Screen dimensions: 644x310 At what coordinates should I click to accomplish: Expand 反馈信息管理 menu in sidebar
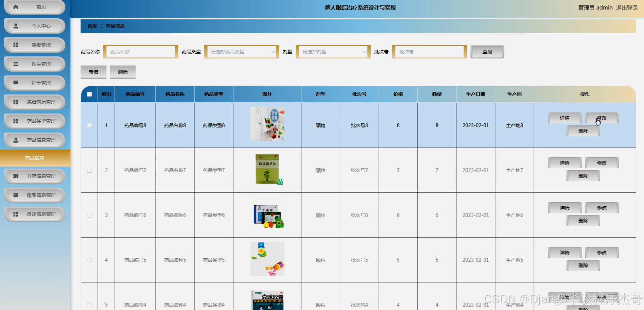pyautogui.click(x=35, y=214)
